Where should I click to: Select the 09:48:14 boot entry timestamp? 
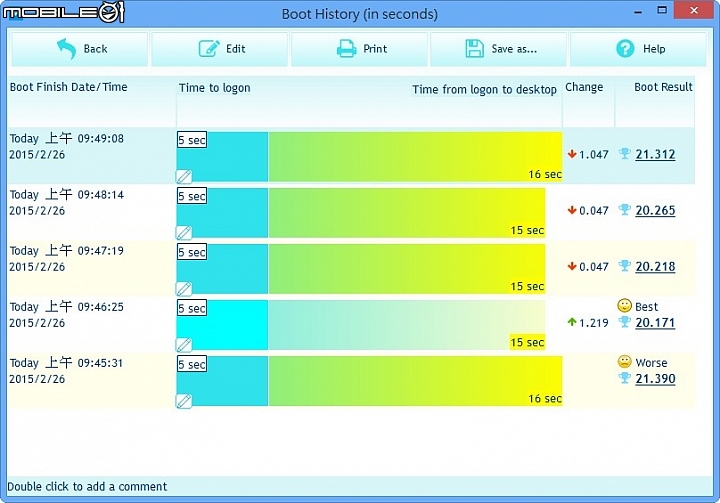point(67,203)
